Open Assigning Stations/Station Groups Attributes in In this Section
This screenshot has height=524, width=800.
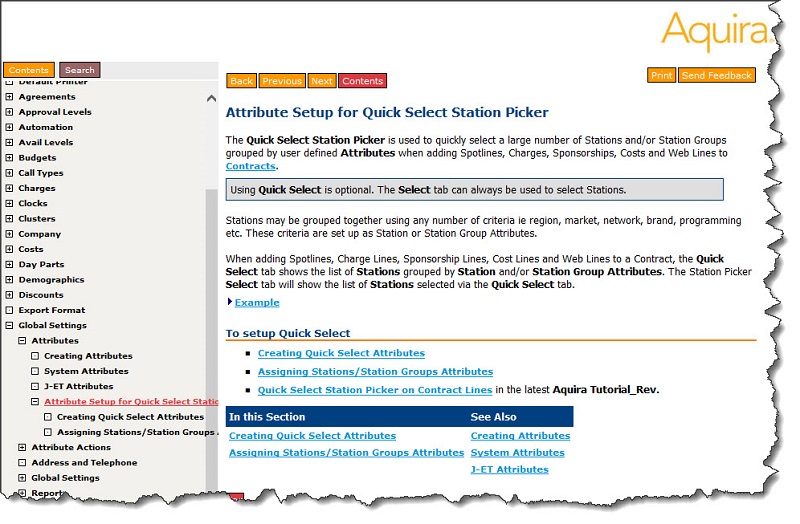click(346, 453)
